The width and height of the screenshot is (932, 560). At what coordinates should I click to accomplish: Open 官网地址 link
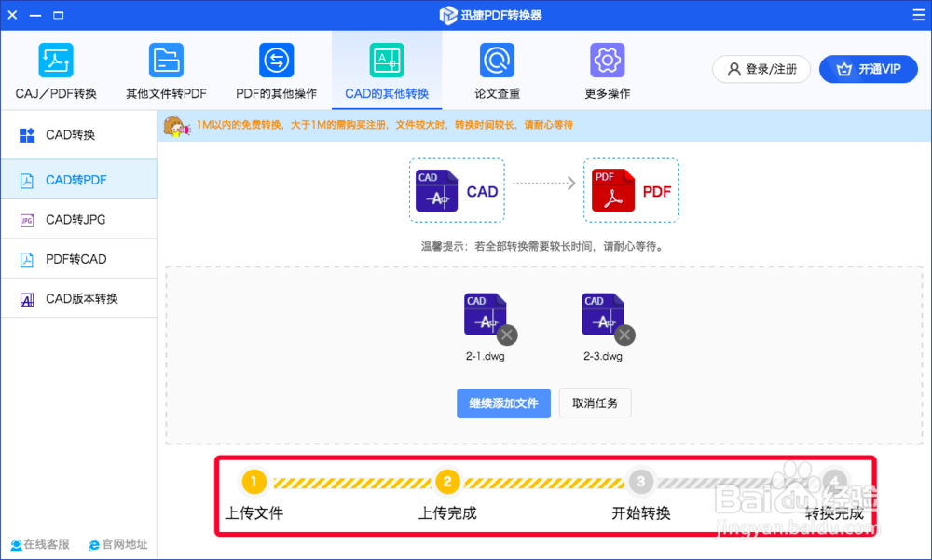click(x=117, y=544)
